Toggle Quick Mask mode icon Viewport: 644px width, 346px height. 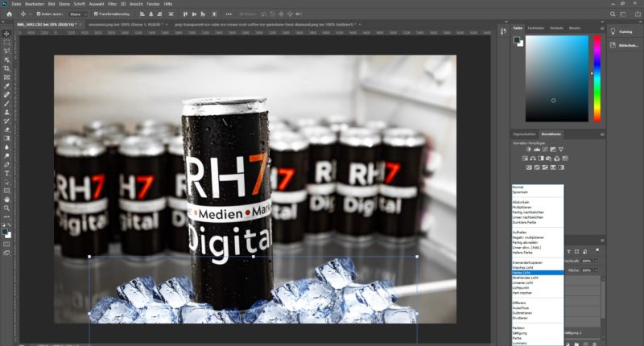coord(6,244)
